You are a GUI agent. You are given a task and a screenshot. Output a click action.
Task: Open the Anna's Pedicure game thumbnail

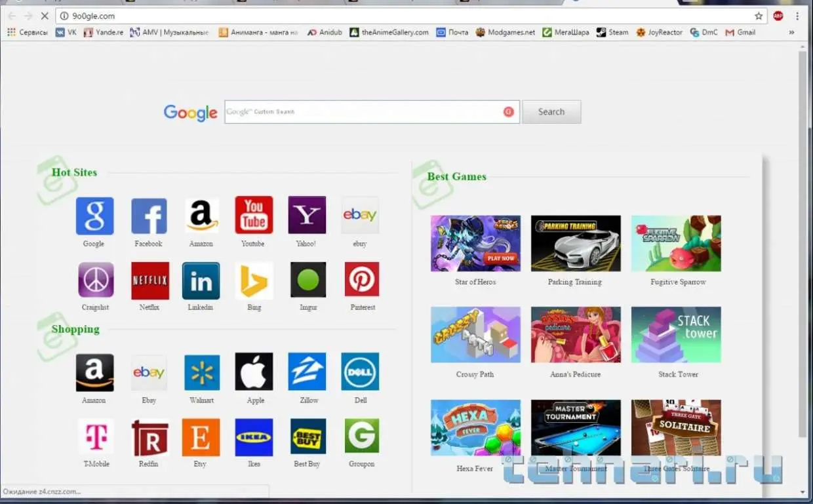(x=576, y=334)
